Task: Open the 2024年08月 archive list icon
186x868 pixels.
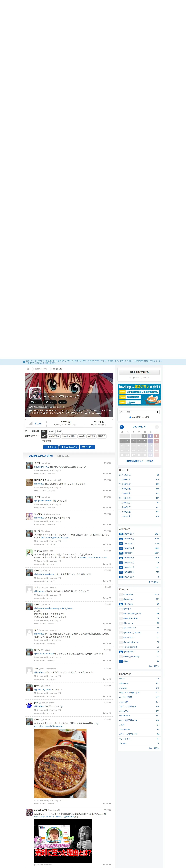Action: (121, 548)
